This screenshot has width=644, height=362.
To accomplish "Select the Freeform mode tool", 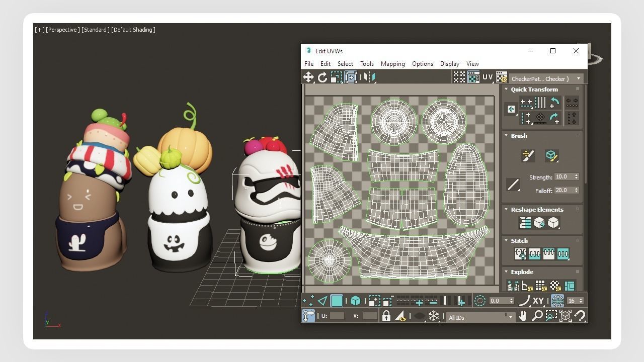I will point(351,77).
